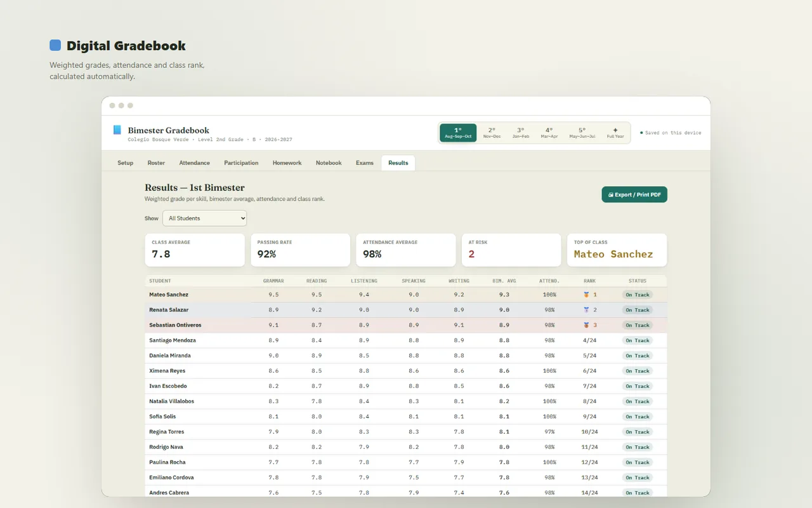Open the Roster tab
812x508 pixels.
pyautogui.click(x=156, y=163)
